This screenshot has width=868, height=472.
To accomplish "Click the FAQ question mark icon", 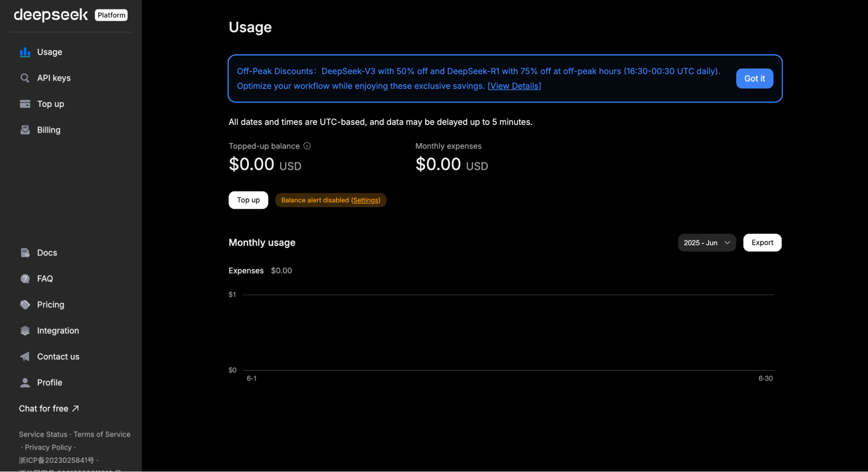I will click(25, 279).
